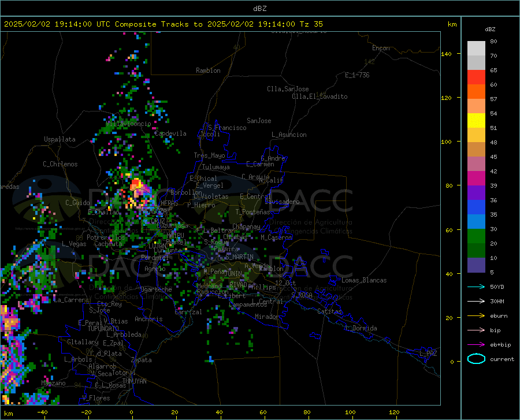Viewport: 520px width, 420px height.
Task: Click the Uspallata place label
Action: [60, 139]
